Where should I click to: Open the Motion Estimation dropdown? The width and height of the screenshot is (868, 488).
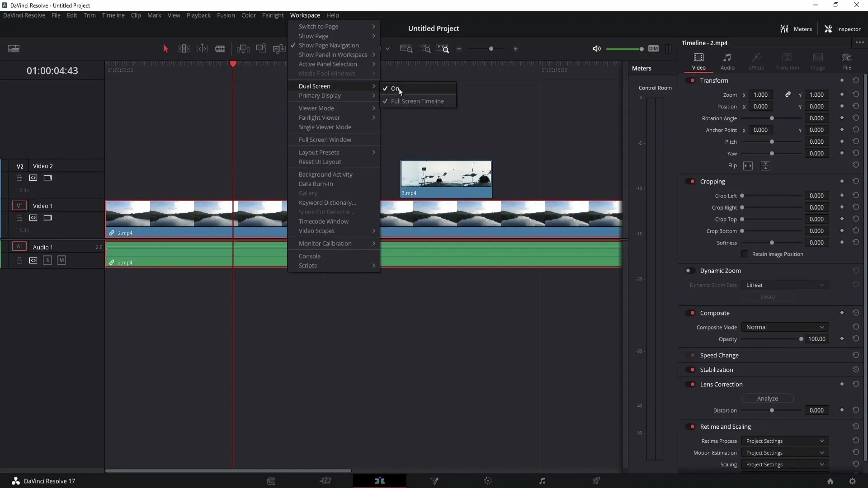(785, 453)
